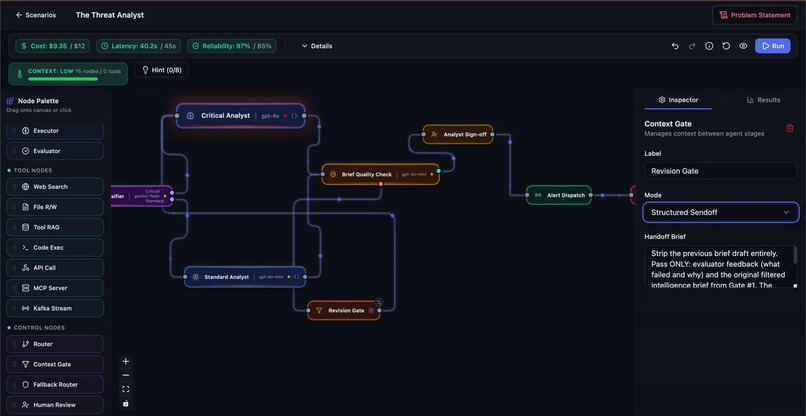Pick the Tool RAG node
Screen dimensions: 806x416
[55, 227]
